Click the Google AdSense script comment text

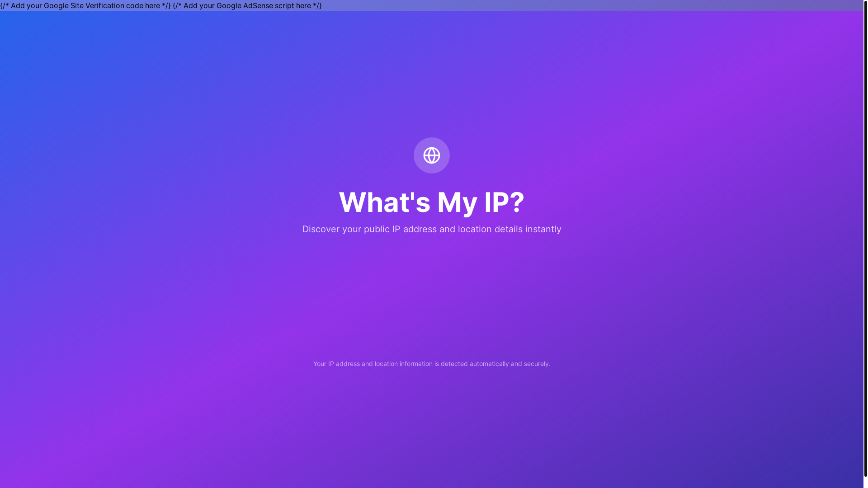[247, 5]
